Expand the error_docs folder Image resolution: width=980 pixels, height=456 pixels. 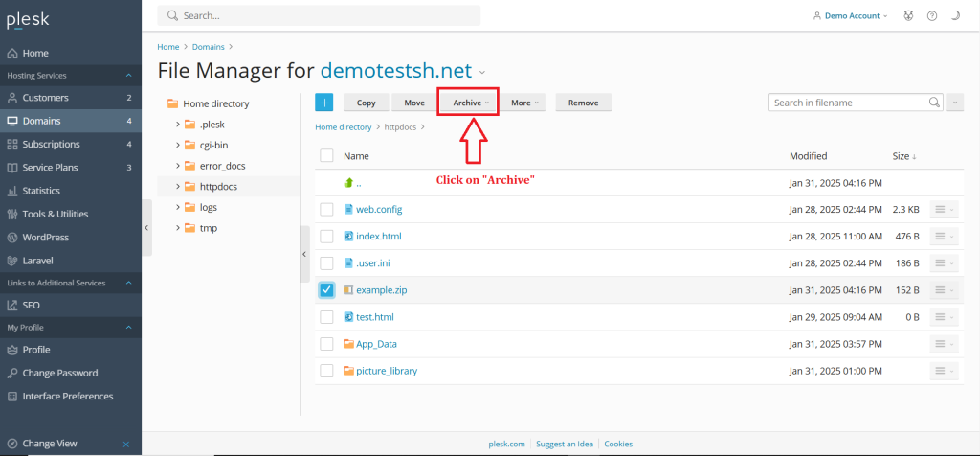178,166
